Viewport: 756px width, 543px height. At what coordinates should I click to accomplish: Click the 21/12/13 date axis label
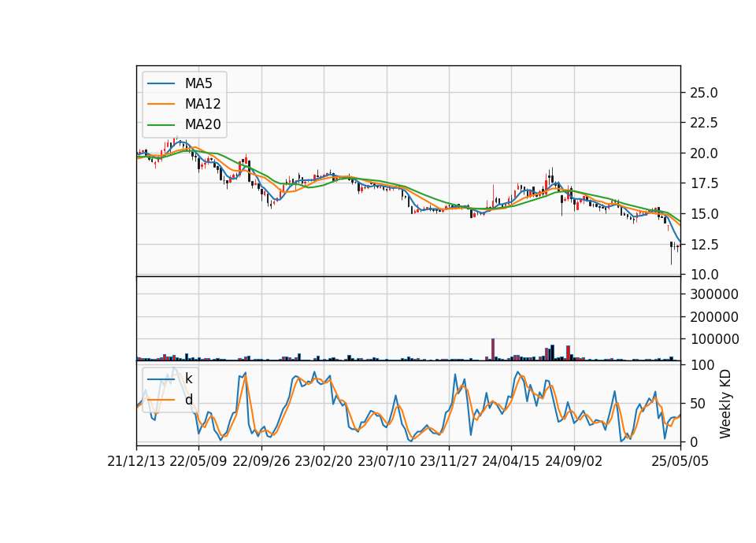136,462
